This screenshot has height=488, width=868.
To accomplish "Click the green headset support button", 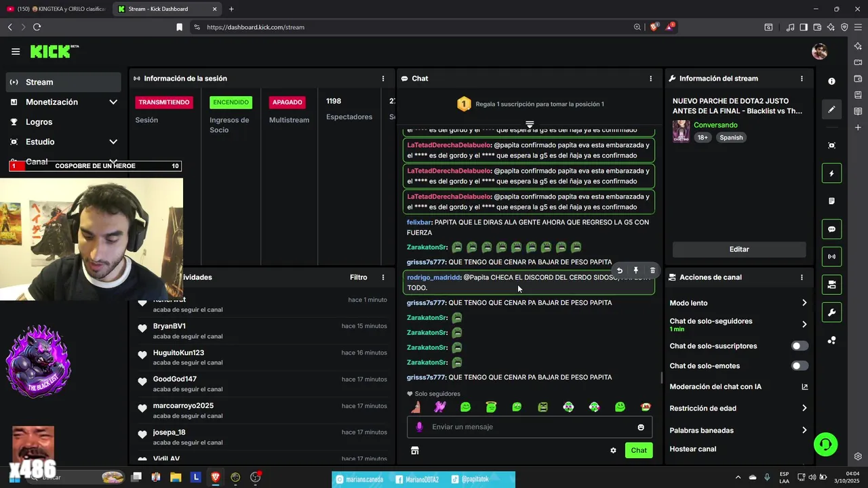I will coord(825,445).
